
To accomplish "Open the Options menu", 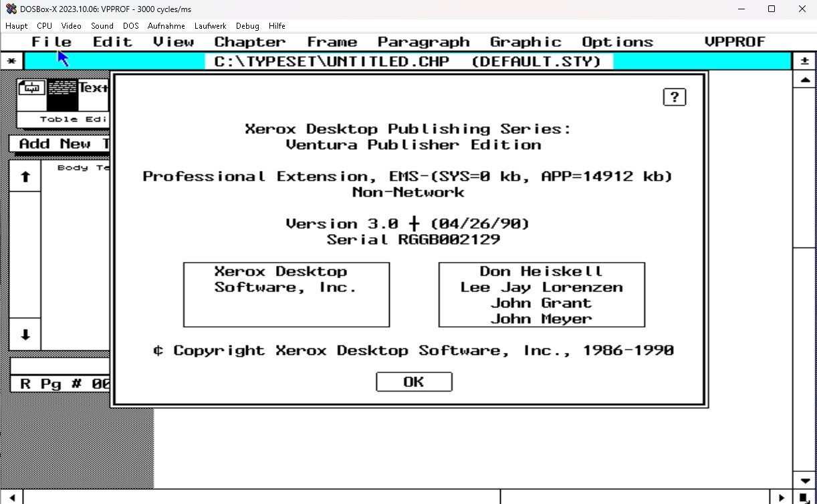I will point(617,41).
